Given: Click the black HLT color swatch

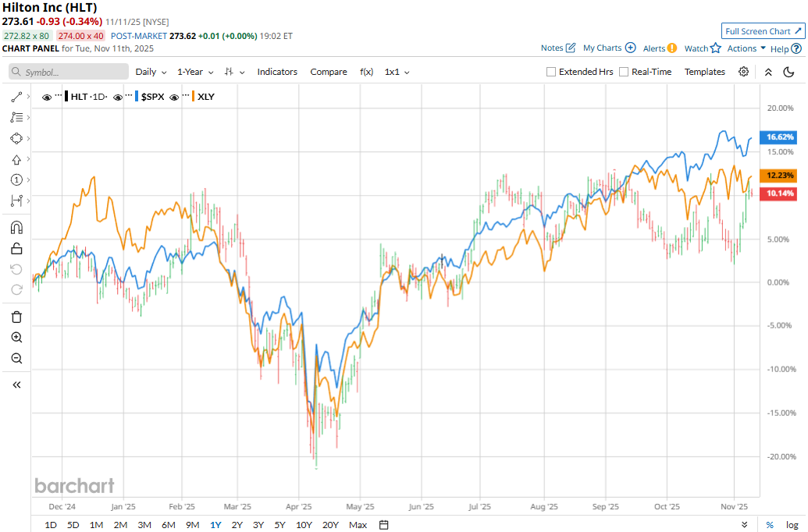Looking at the screenshot, I should 66,96.
